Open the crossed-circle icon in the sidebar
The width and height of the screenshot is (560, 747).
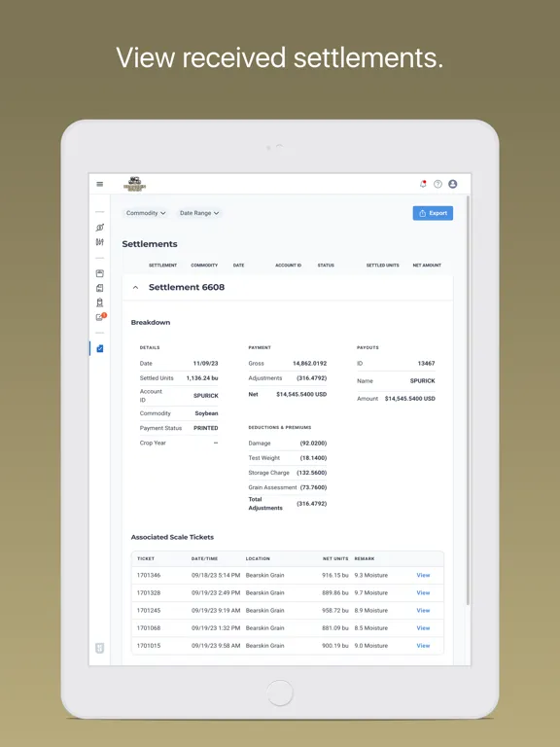pos(99,228)
